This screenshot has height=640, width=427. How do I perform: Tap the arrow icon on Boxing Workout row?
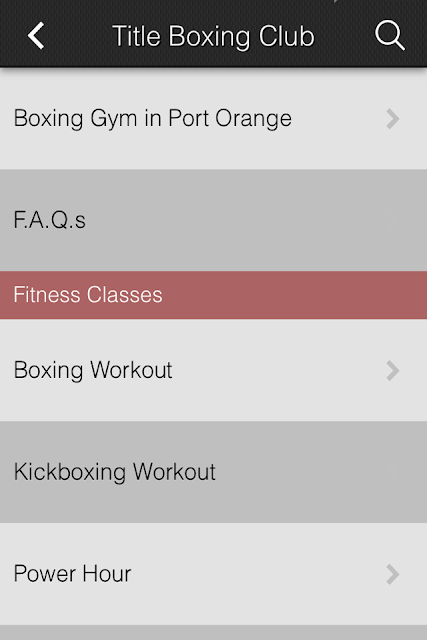(x=392, y=371)
